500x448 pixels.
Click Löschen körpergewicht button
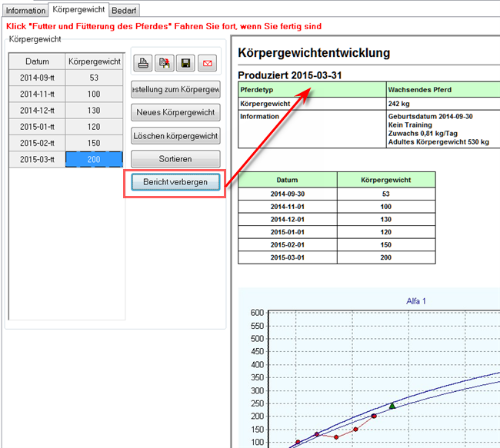pos(175,136)
